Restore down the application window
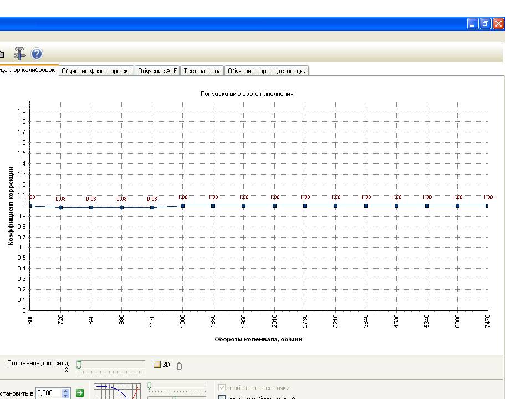Screen dimensions: 532x399 pyautogui.click(x=485, y=24)
